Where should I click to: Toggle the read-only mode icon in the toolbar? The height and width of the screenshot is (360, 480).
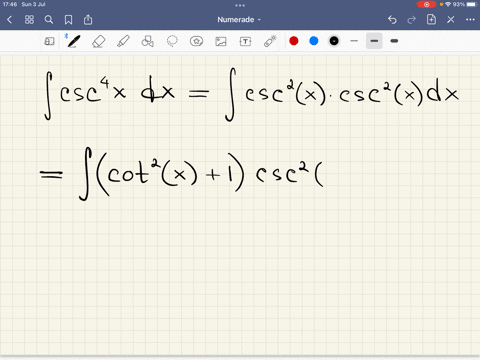point(49,41)
